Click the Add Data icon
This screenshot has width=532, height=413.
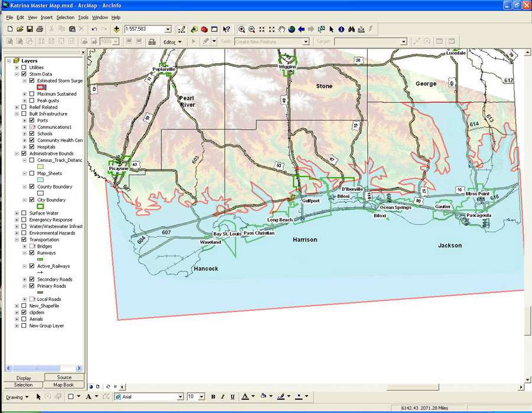tap(116, 29)
